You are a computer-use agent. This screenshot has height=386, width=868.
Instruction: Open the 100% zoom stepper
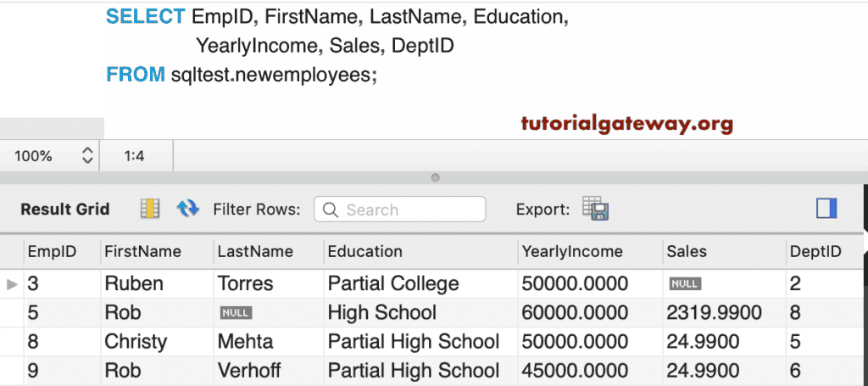click(87, 155)
